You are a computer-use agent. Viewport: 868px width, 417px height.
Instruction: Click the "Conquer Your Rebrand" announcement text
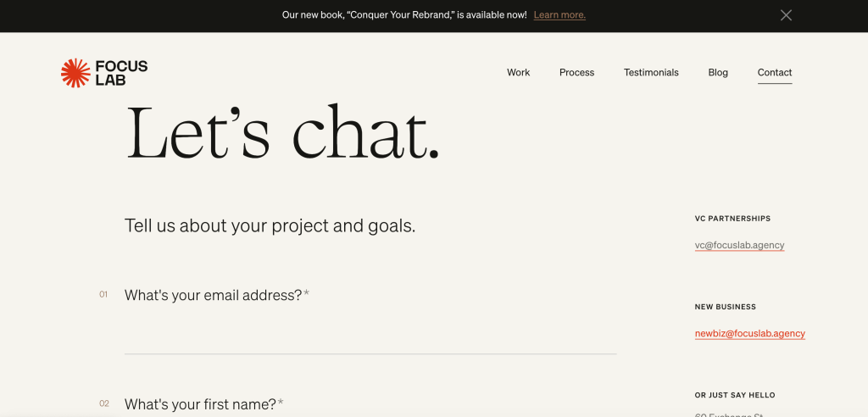click(x=404, y=15)
